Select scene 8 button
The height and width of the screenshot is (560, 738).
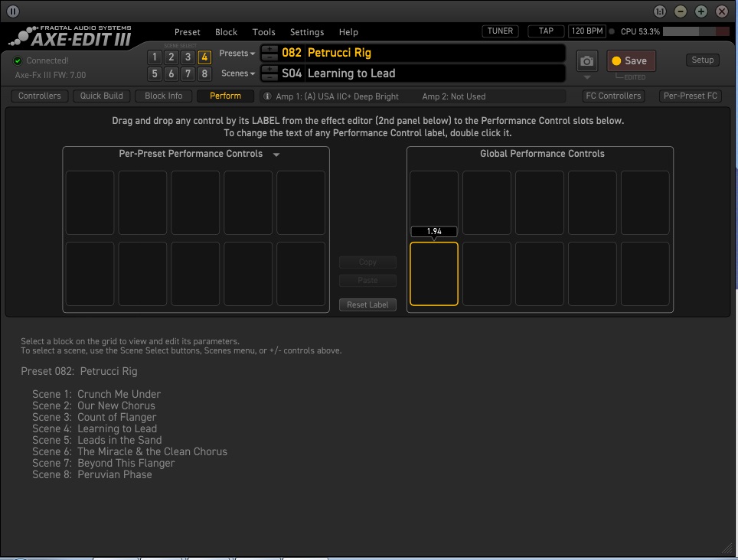point(204,73)
